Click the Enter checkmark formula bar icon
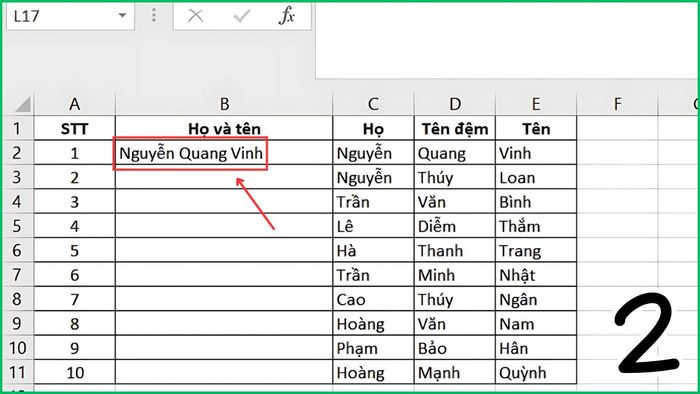The image size is (700, 394). [x=242, y=17]
